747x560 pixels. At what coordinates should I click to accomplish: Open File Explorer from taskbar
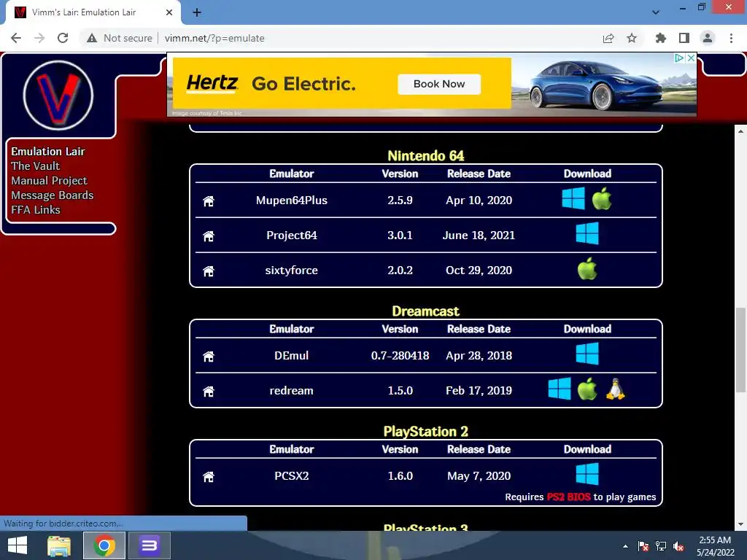(59, 545)
